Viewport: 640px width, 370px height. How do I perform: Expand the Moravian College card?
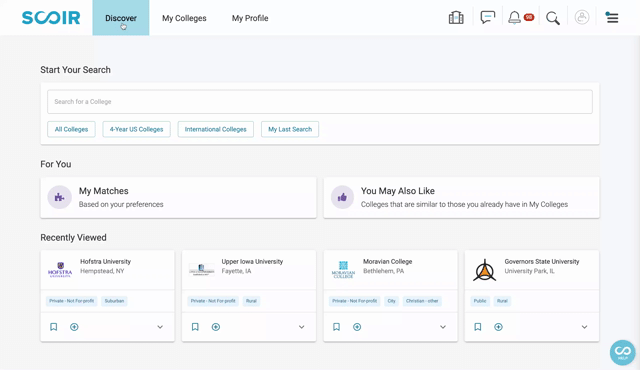(443, 327)
